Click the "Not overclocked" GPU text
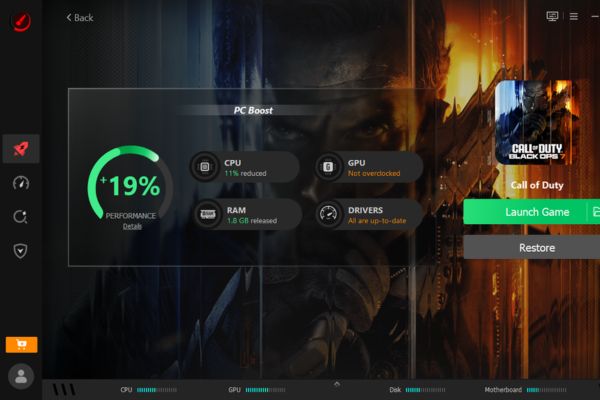The width and height of the screenshot is (600, 400). [374, 173]
